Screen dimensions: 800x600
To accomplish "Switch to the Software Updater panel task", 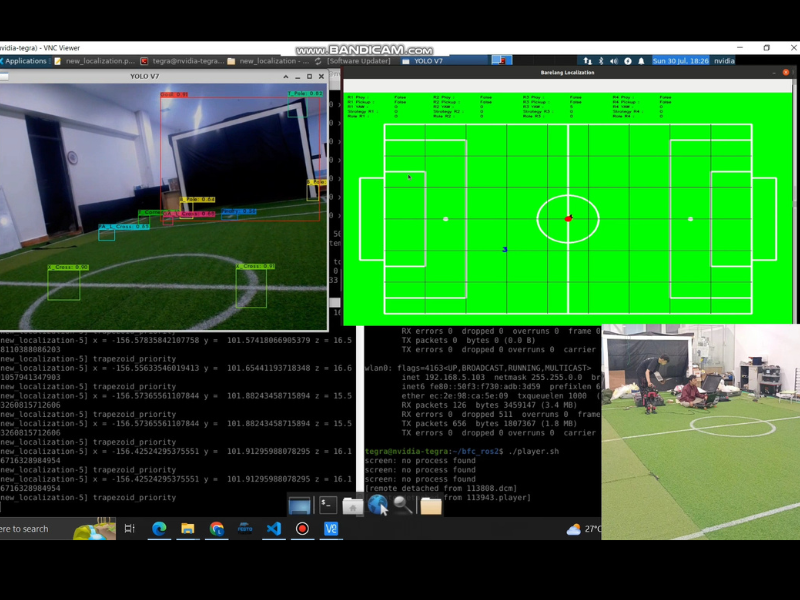I will coord(356,61).
